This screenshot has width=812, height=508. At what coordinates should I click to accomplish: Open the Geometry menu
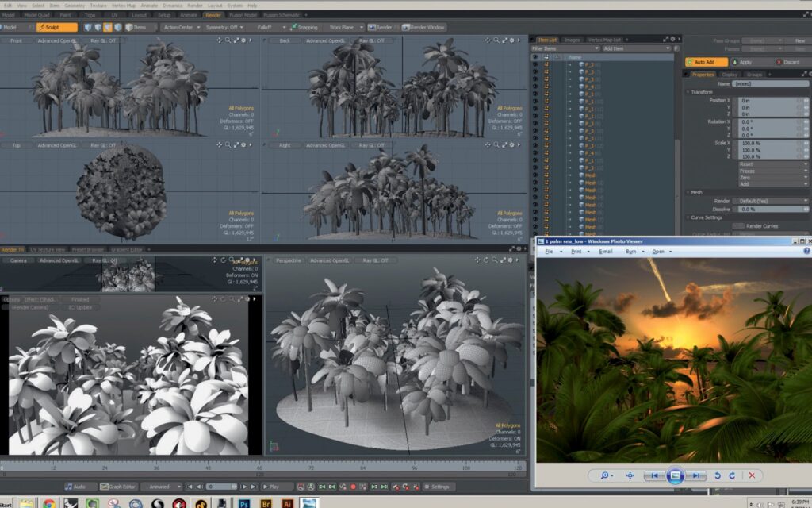(75, 6)
